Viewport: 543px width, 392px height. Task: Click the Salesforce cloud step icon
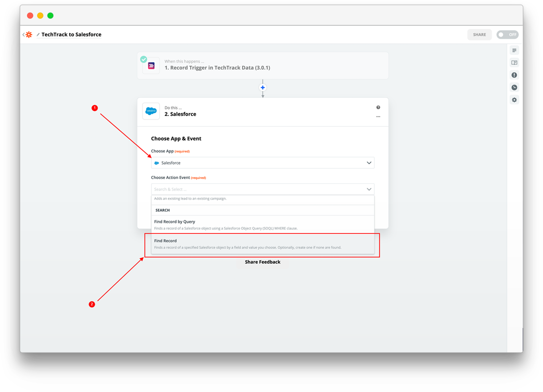[x=151, y=111]
